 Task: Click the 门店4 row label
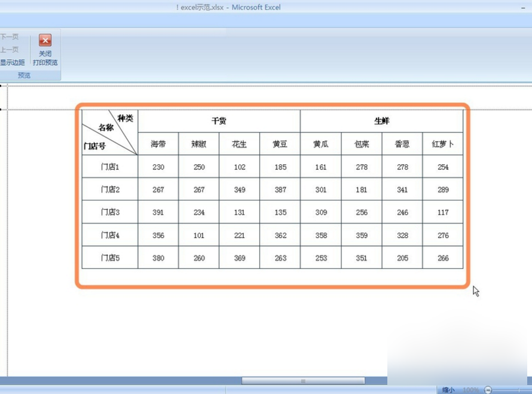click(x=110, y=235)
